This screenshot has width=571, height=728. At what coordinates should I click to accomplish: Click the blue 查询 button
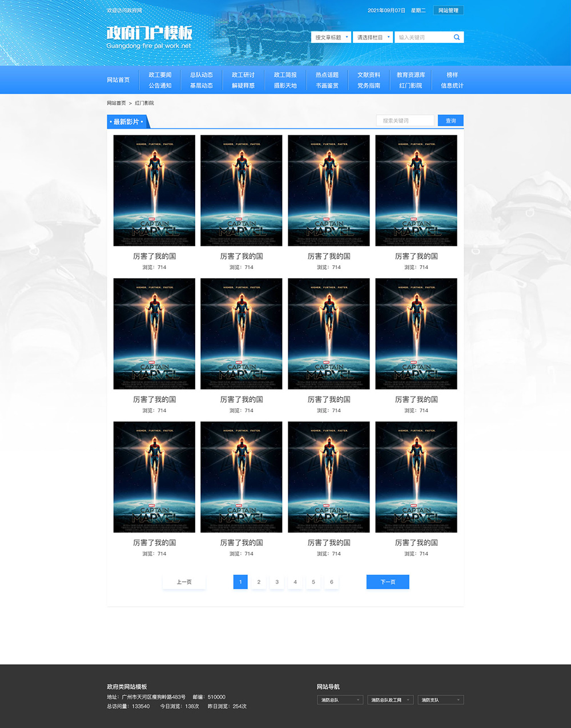point(451,121)
